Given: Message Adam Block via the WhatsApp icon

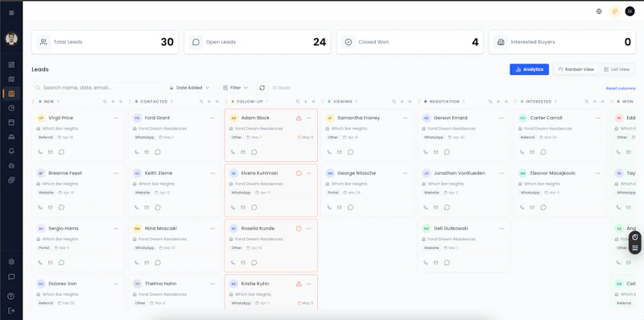Looking at the screenshot, I should 254,152.
